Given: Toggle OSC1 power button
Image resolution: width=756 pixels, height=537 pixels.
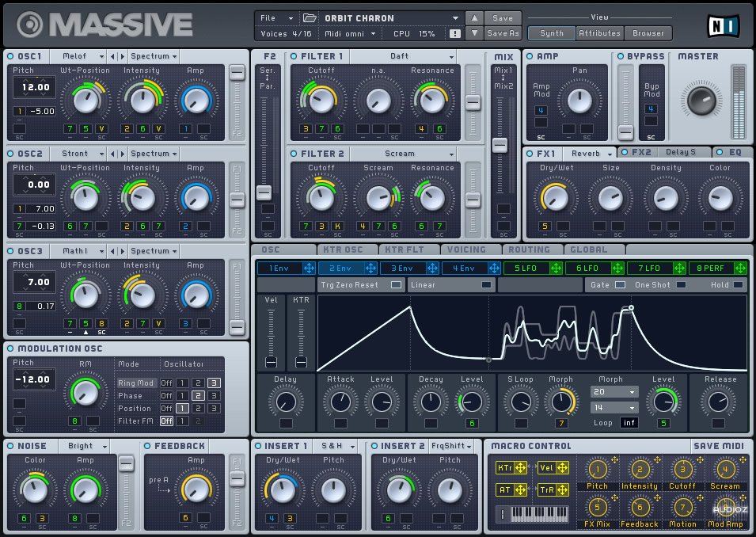Looking at the screenshot, I should (x=10, y=56).
